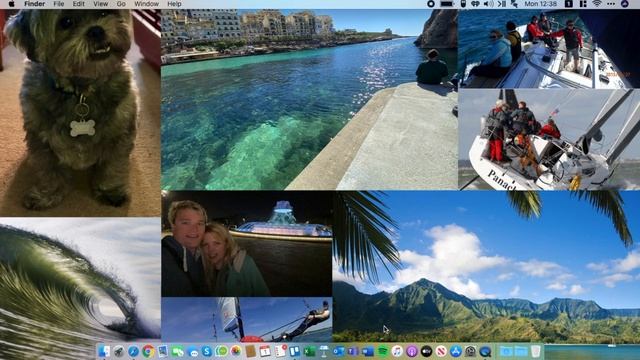Image resolution: width=640 pixels, height=360 pixels.
Task: Open Photos app in the Dock
Action: (x=236, y=351)
